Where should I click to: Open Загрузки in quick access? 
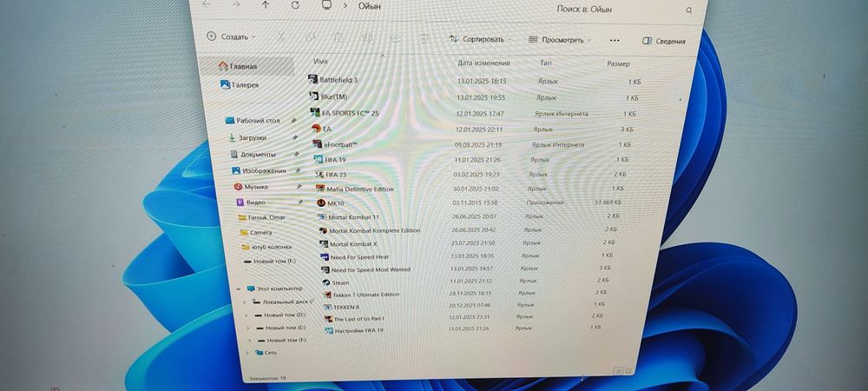[x=253, y=137]
